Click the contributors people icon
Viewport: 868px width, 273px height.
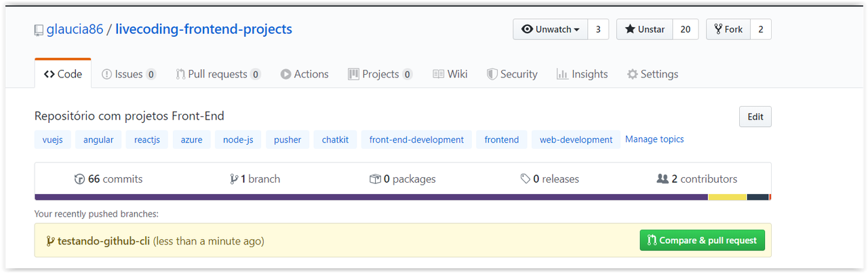[x=663, y=179]
